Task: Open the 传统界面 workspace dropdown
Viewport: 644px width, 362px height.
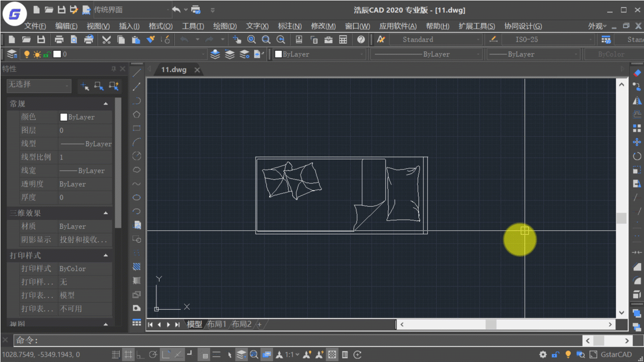Action: [132, 10]
